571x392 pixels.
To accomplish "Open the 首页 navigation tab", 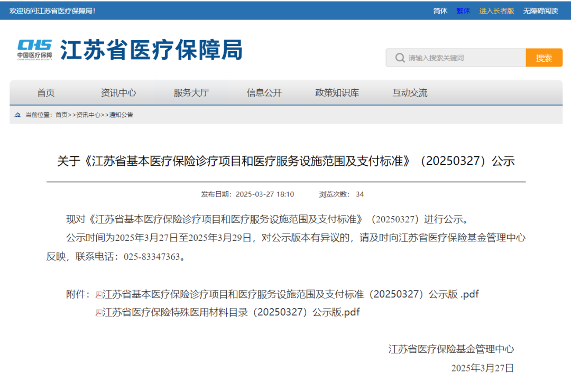I will click(46, 93).
